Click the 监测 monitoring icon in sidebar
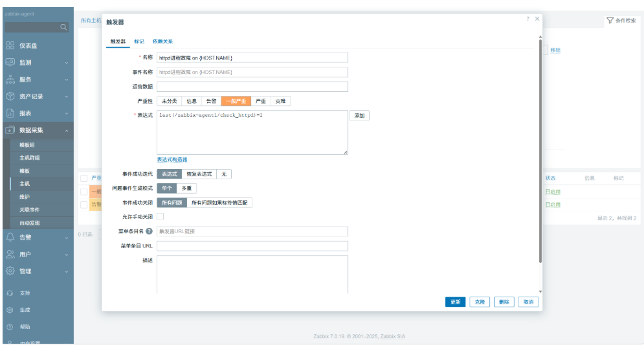 [10, 62]
